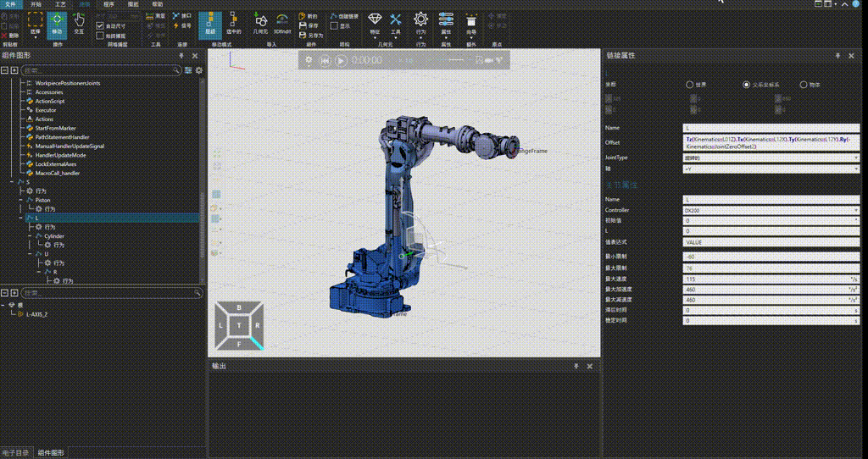Image resolution: width=868 pixels, height=459 pixels.
Task: Switch to the 帮助 ribbon tab
Action: 158,4
